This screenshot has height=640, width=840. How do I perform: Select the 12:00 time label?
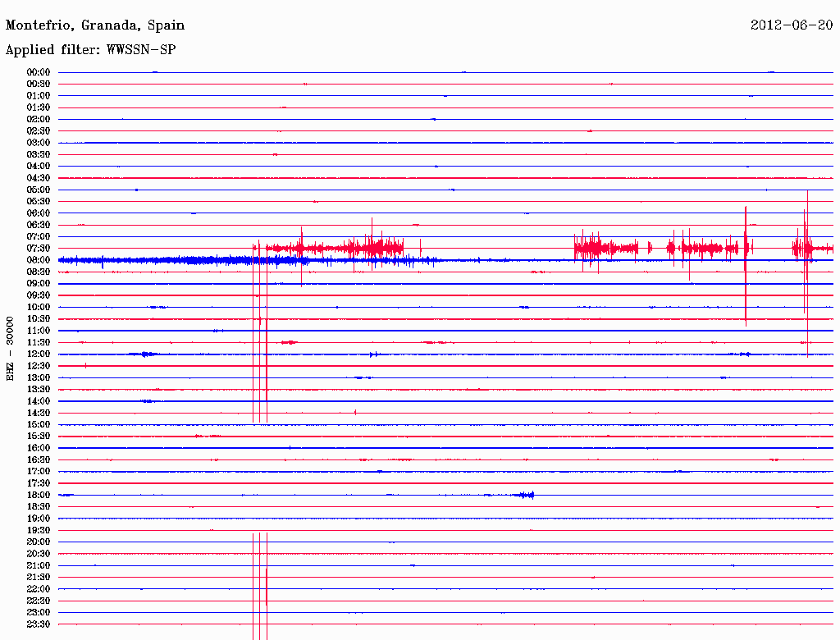click(x=39, y=354)
